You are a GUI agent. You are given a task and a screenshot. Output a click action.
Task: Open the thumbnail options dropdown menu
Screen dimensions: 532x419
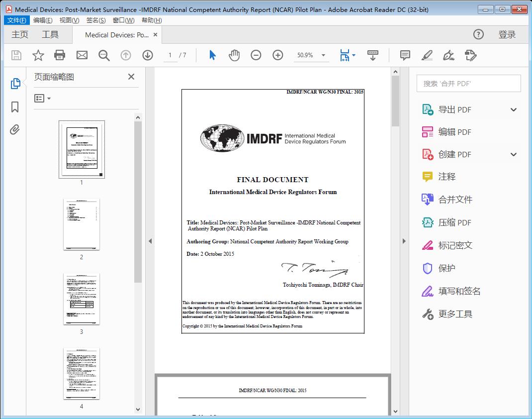42,98
